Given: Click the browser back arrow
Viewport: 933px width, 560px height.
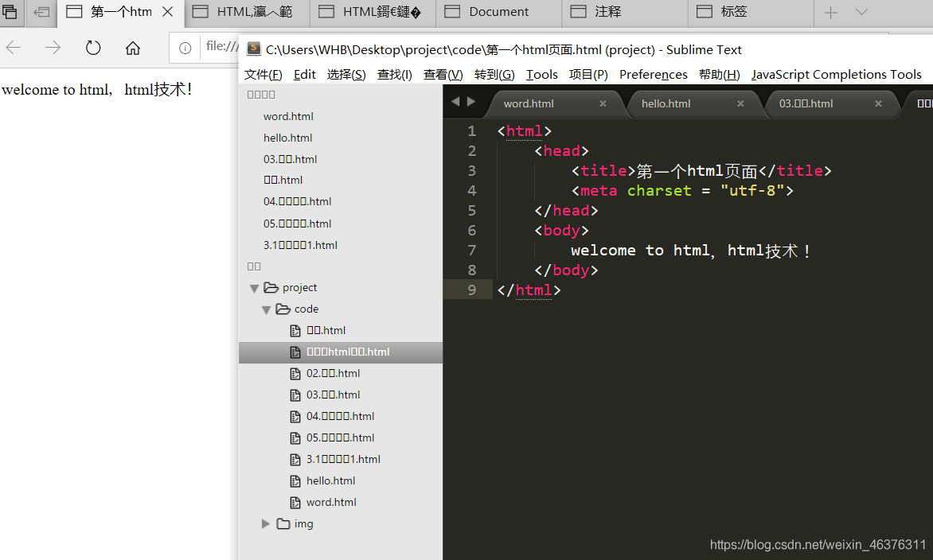Looking at the screenshot, I should point(14,48).
